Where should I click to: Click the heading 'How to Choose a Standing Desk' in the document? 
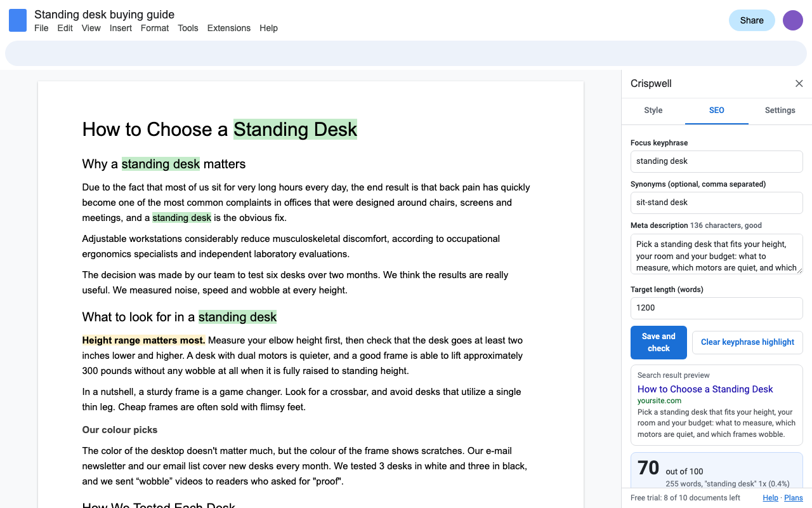click(x=219, y=130)
